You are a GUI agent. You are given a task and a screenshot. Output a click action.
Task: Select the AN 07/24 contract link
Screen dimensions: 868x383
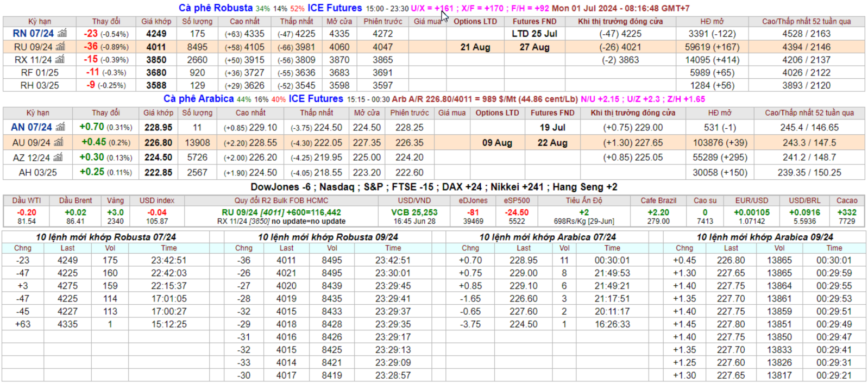pos(32,127)
